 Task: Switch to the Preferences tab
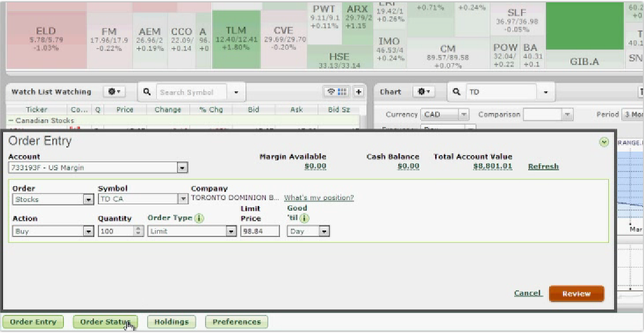[237, 322]
